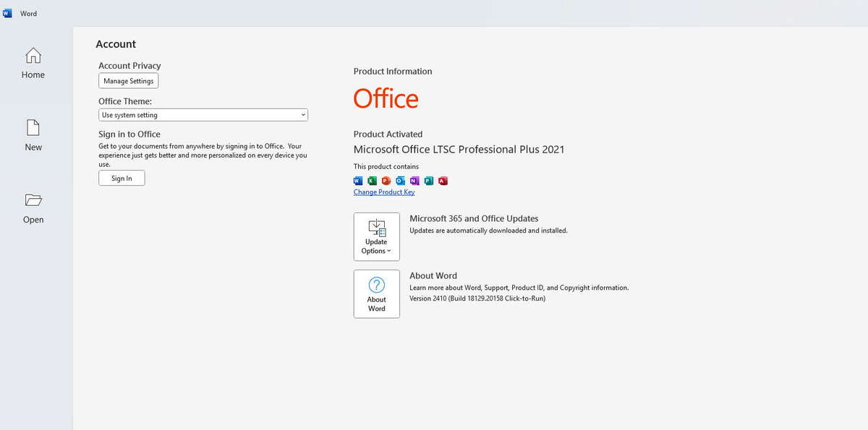The image size is (868, 430).
Task: Click the Home icon in the sidebar
Action: pos(33,56)
